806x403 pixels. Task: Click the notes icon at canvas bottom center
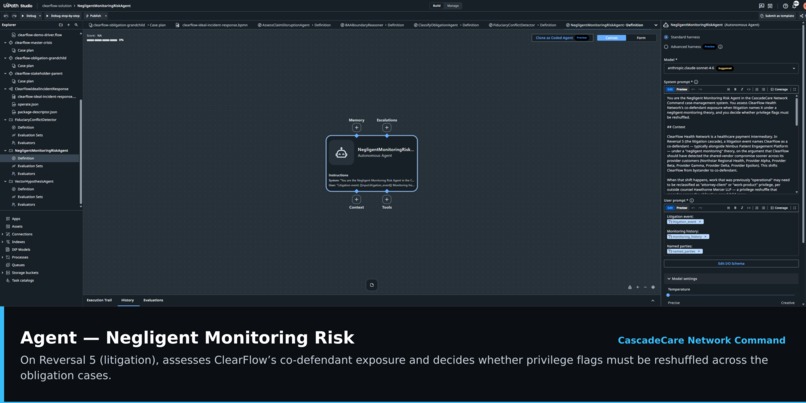(x=372, y=285)
